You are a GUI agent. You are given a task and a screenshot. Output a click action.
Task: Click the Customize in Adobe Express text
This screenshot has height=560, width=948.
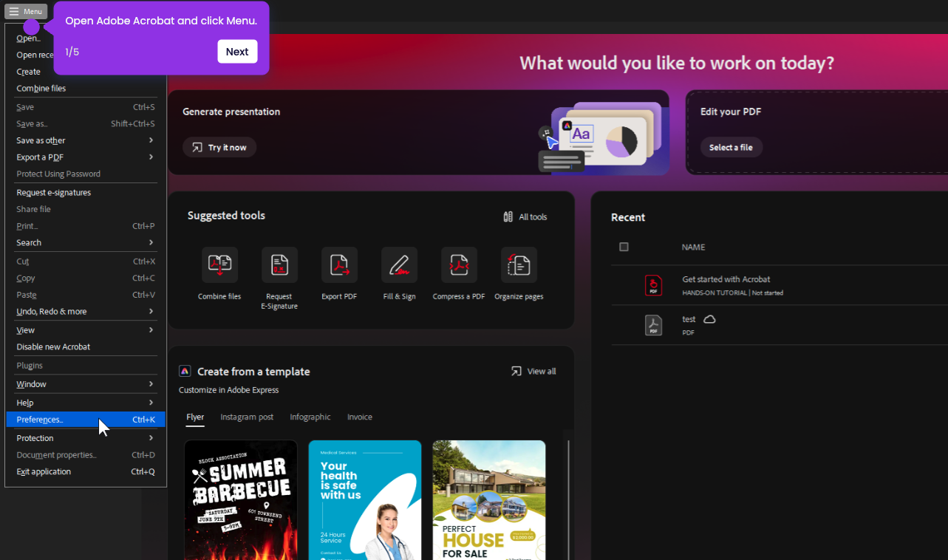pos(228,389)
